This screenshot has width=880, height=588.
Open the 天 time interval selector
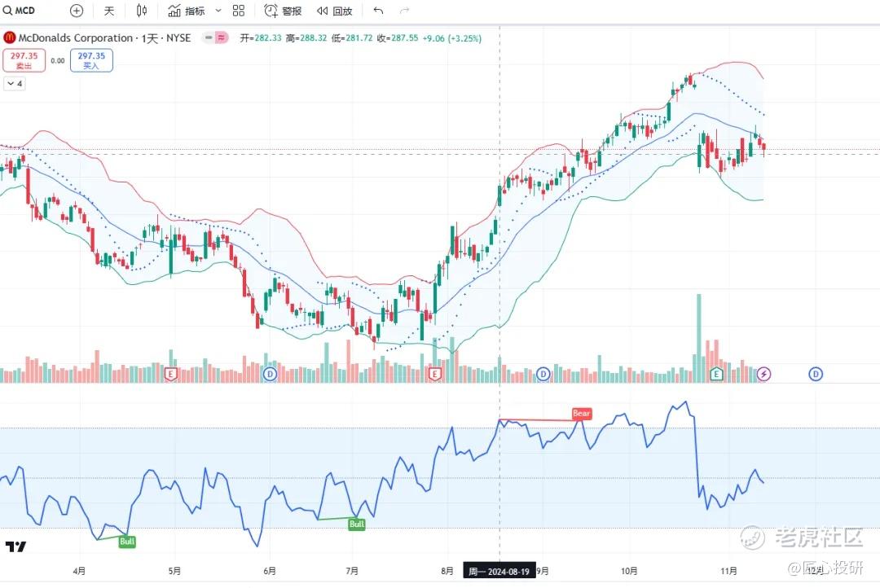point(109,11)
